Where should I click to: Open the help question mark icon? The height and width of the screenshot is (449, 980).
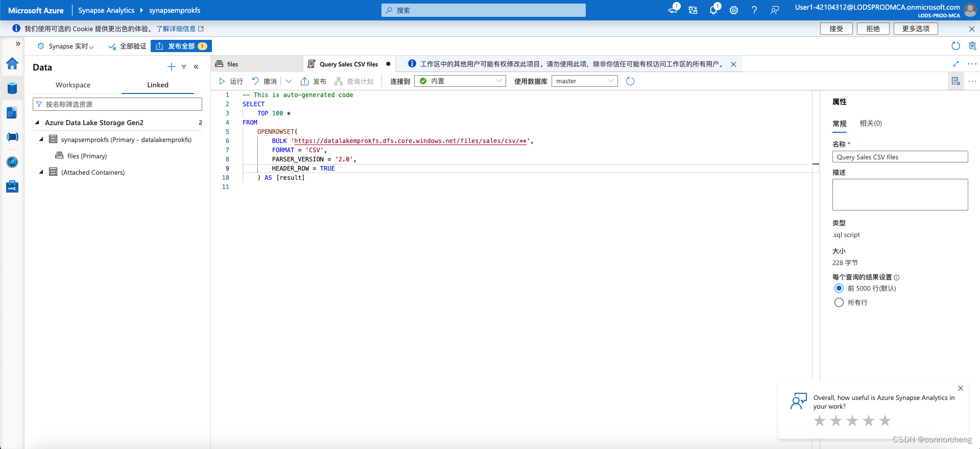[754, 10]
